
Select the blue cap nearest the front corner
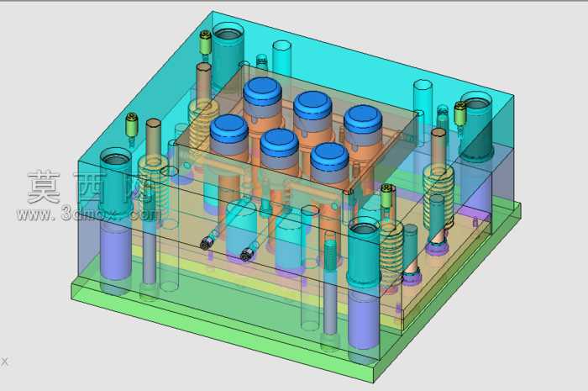pos(330,157)
